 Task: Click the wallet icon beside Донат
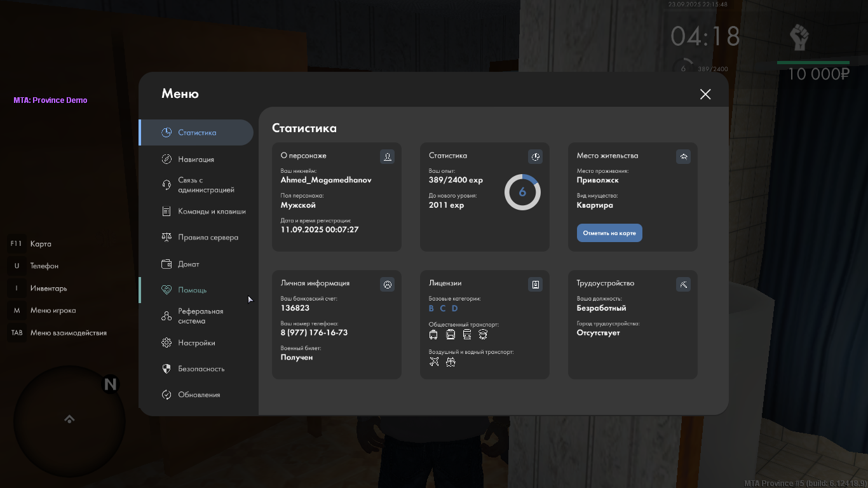[166, 264]
